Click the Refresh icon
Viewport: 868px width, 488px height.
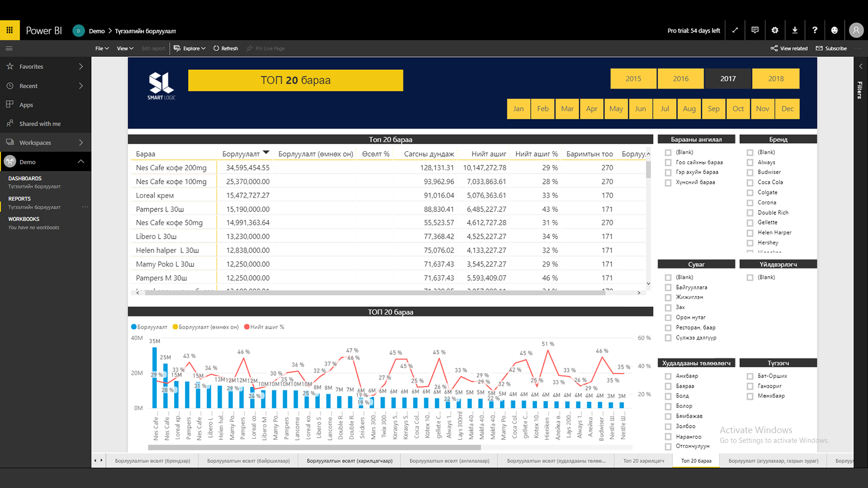point(216,48)
